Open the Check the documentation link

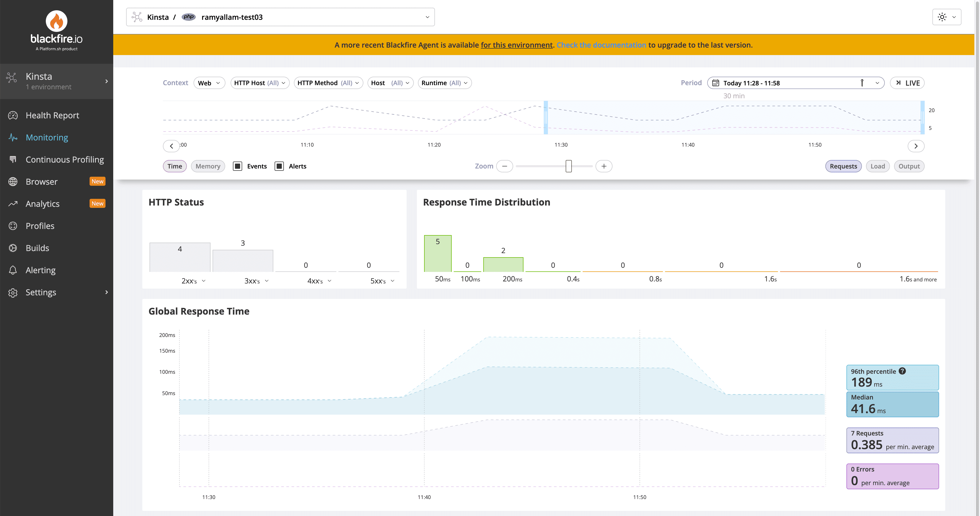click(601, 45)
